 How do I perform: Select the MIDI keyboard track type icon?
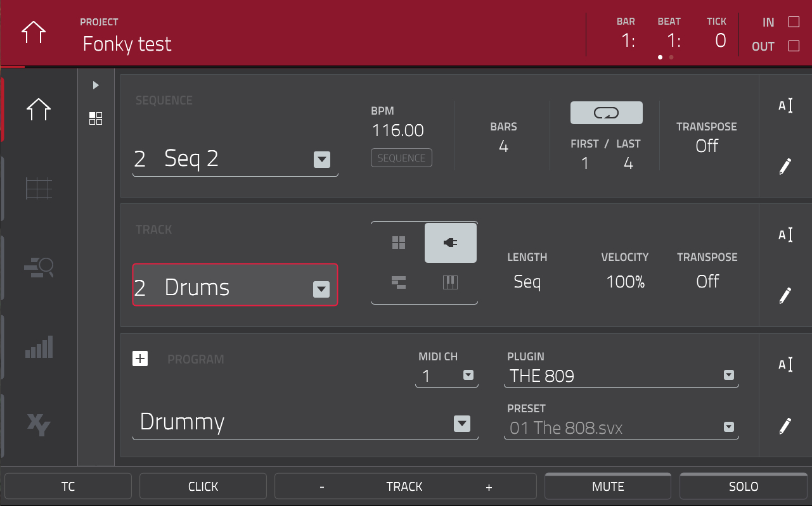451,283
